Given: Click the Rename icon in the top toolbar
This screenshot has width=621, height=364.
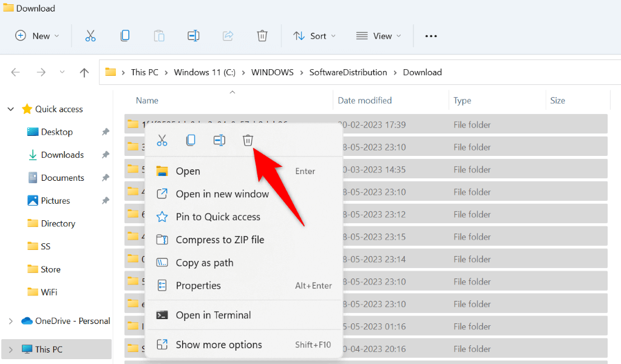Looking at the screenshot, I should tap(193, 36).
